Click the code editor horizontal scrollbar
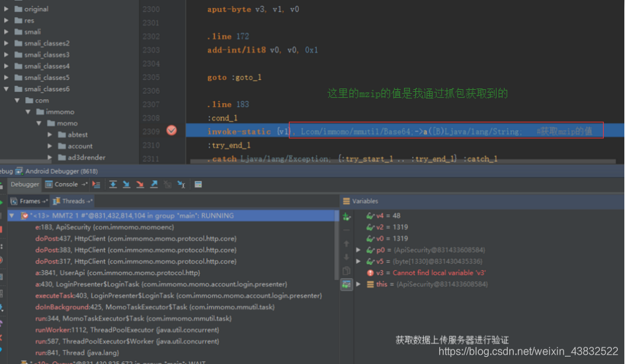625x364 pixels. tap(403, 161)
